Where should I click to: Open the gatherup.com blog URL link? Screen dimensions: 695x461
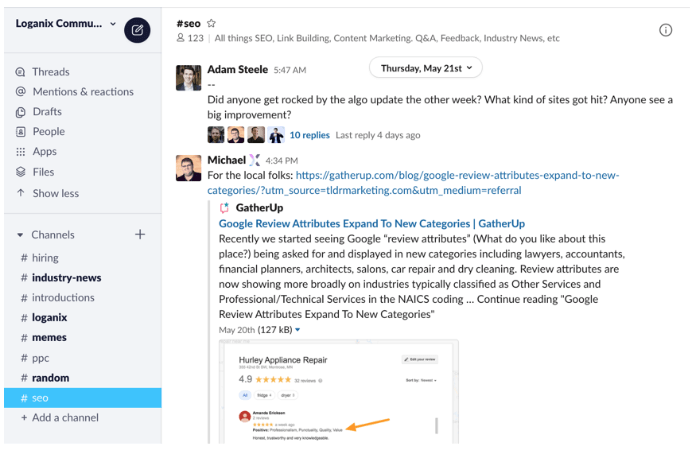coord(413,183)
